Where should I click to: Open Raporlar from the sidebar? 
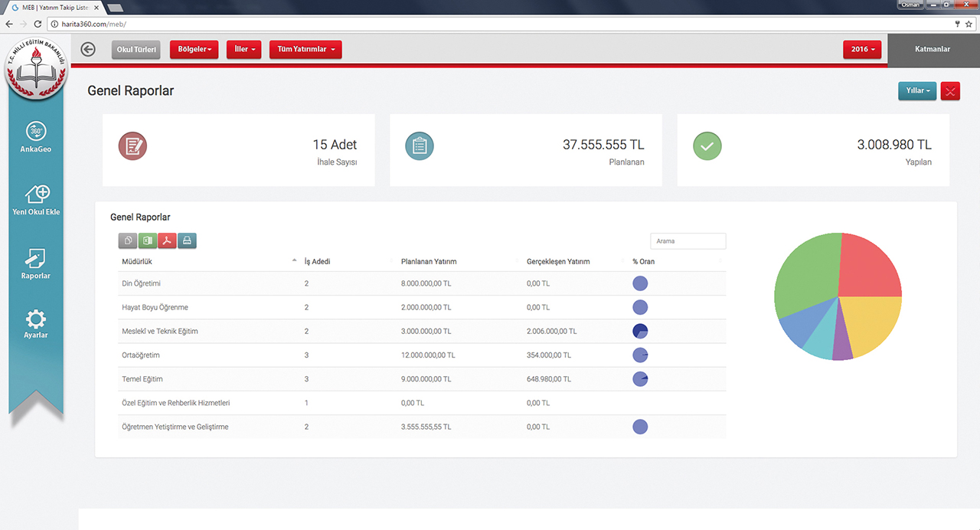[x=36, y=259]
